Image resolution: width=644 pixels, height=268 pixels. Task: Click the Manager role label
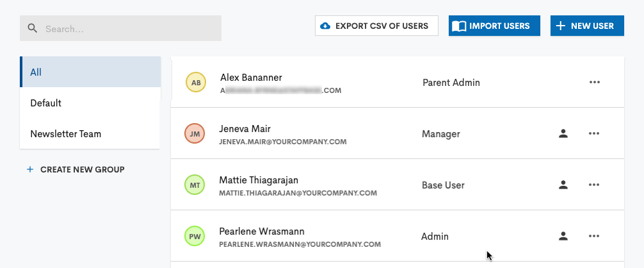[x=440, y=134]
